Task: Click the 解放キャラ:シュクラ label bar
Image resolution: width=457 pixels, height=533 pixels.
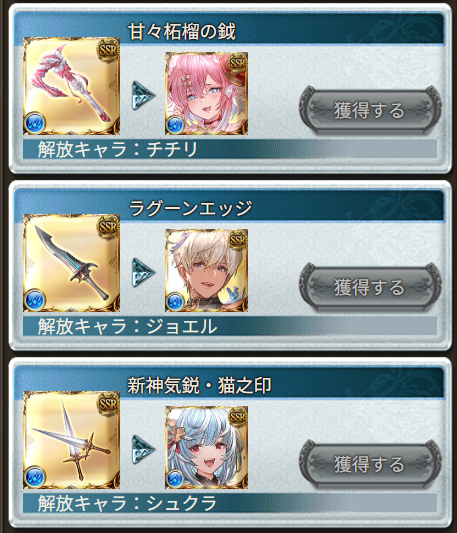Action: (230, 503)
